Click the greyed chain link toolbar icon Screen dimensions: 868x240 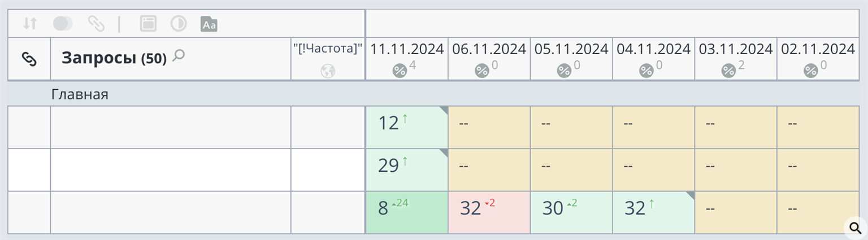click(96, 24)
